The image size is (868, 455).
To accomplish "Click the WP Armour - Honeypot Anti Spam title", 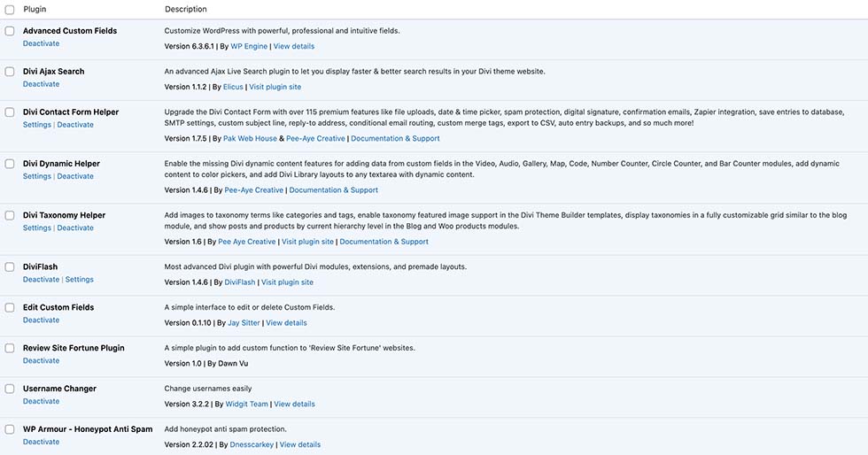I will coord(88,429).
